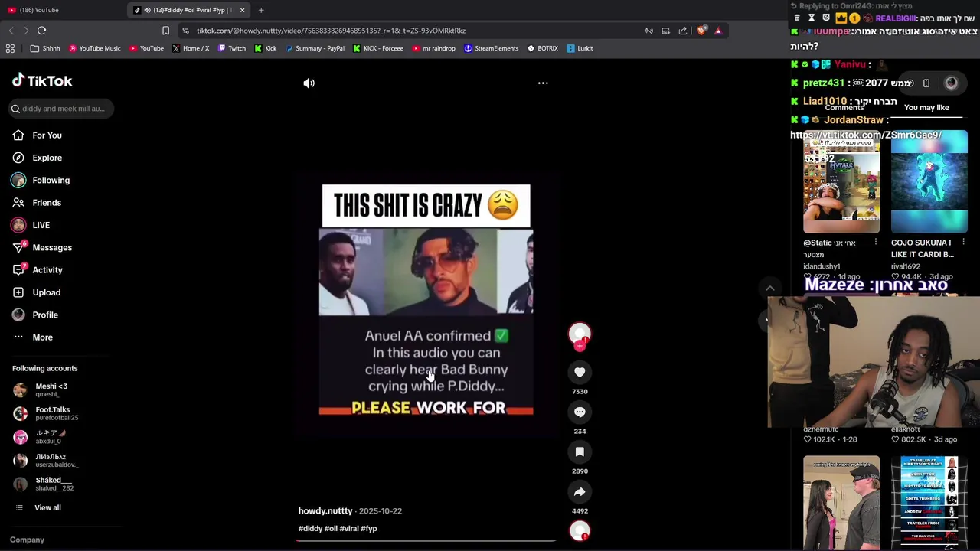Expand the Company footer section

(x=27, y=540)
